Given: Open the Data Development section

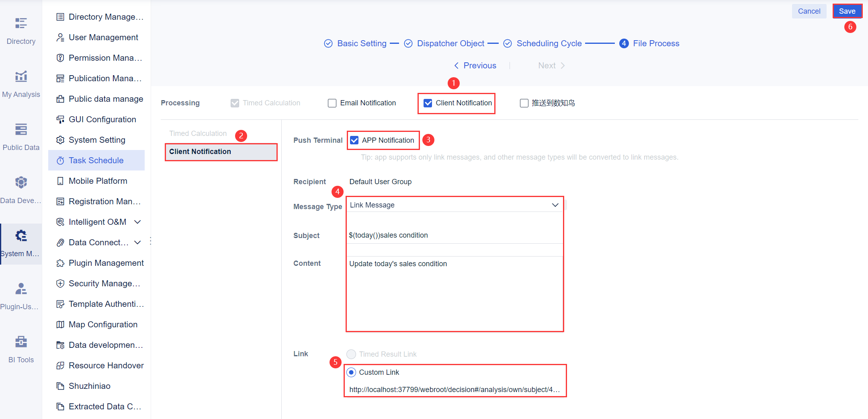Looking at the screenshot, I should pyautogui.click(x=21, y=189).
